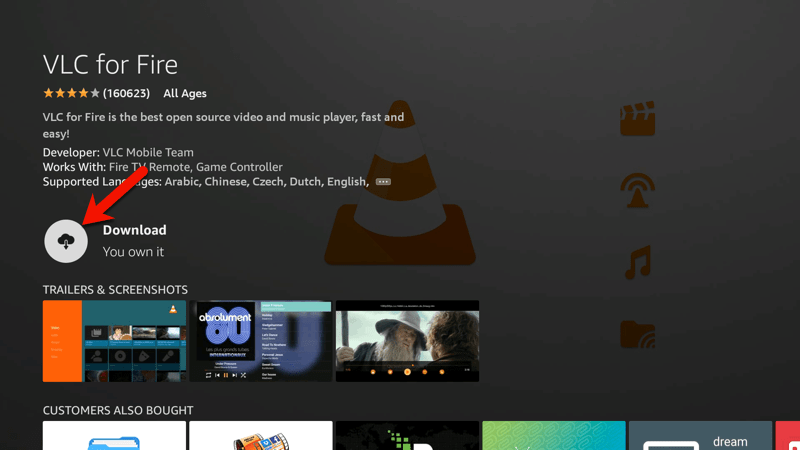Image resolution: width=800 pixels, height=450 pixels.
Task: Expand supported languages with the ellipsis button
Action: click(383, 182)
